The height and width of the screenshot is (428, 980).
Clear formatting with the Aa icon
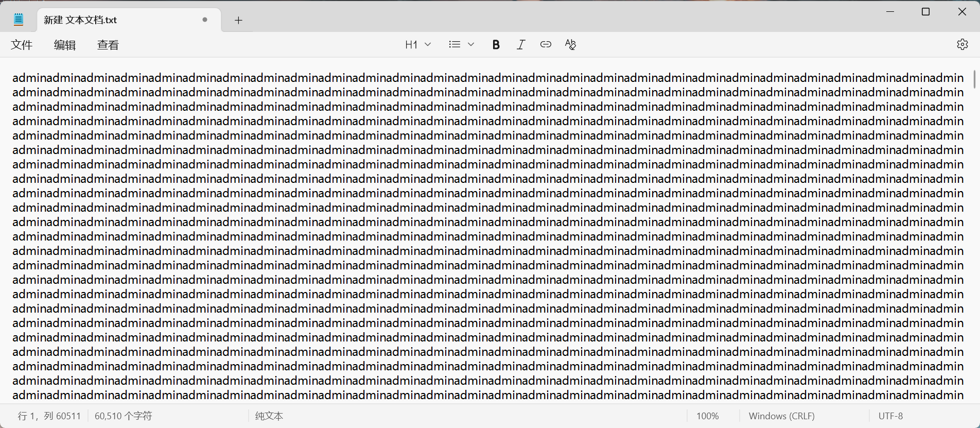[x=570, y=44]
